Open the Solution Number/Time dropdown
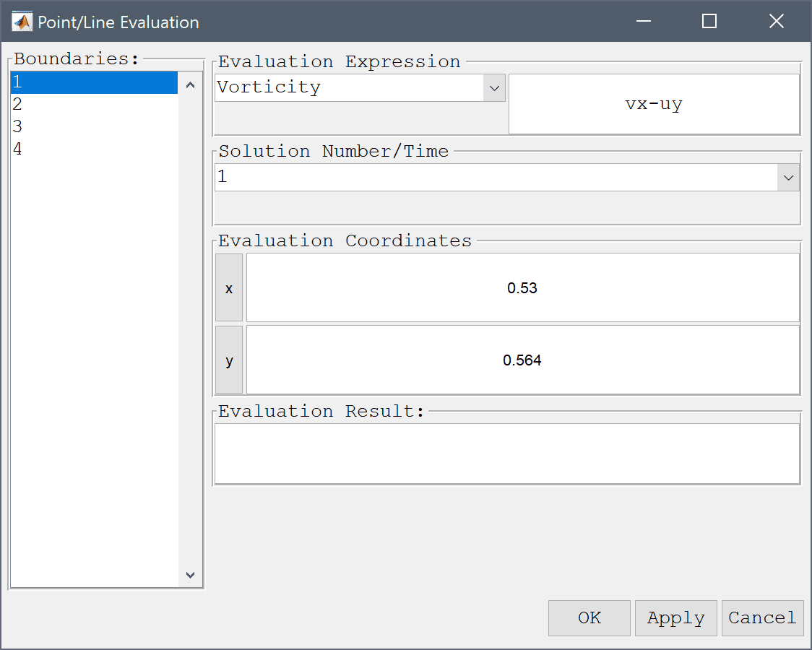The width and height of the screenshot is (812, 650). [507, 178]
